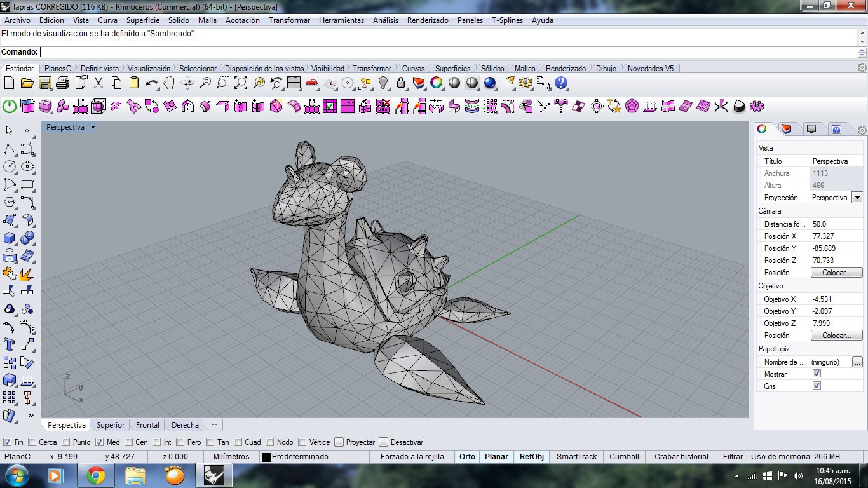This screenshot has height=488, width=868.
Task: Open the panel options gear icon
Action: (862, 130)
